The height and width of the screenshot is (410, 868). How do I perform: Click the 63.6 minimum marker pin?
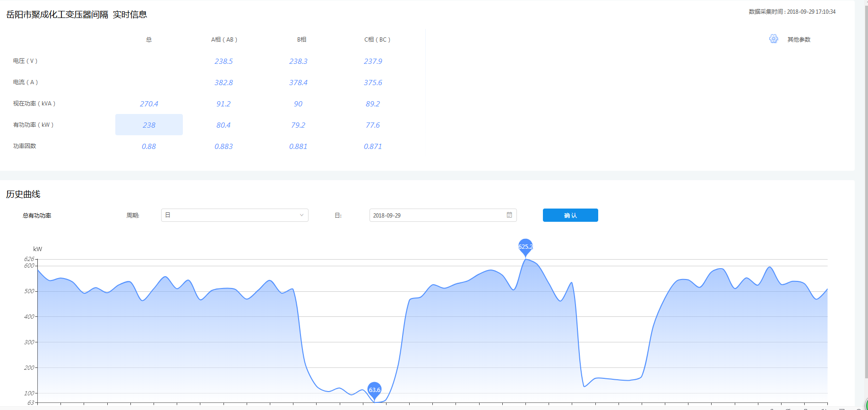point(374,390)
